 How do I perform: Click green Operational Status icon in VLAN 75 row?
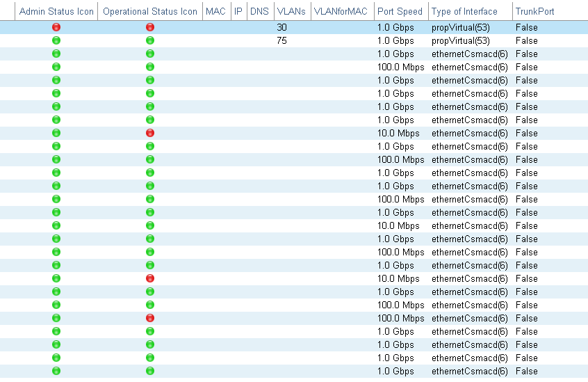pyautogui.click(x=150, y=40)
